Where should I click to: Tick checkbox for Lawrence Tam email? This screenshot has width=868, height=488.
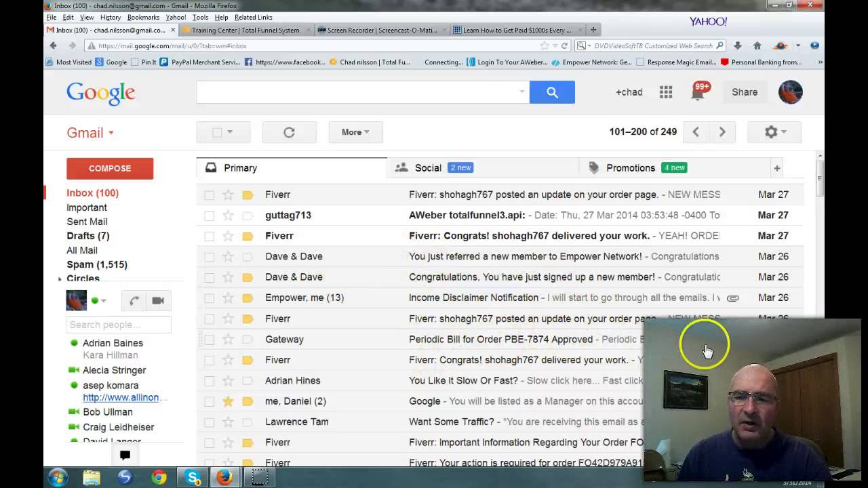click(x=209, y=422)
